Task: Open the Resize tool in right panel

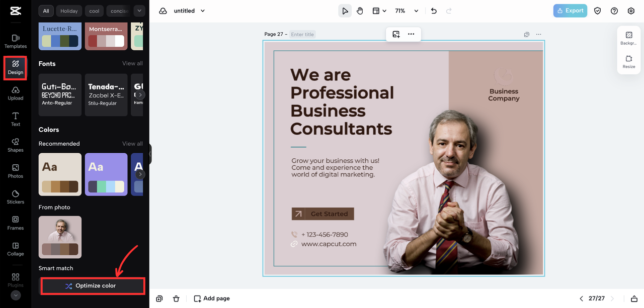Action: click(629, 62)
